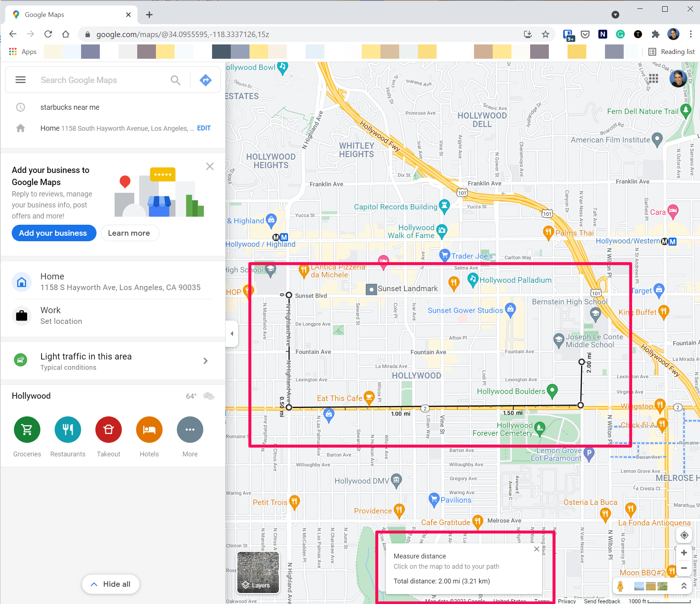Click the Privacy link at map bottom
The height and width of the screenshot is (604, 700).
pyautogui.click(x=567, y=601)
